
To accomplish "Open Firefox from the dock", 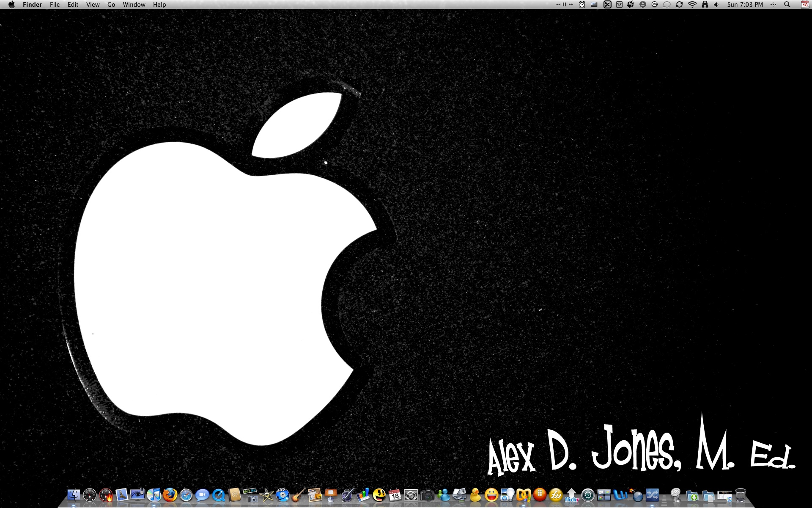I will pyautogui.click(x=170, y=494).
